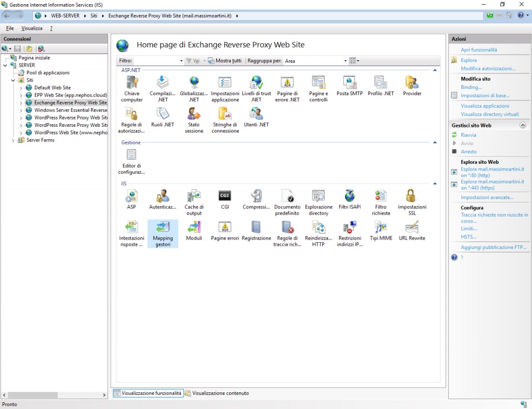This screenshot has width=532, height=409.
Task: Open Filtro richieste feature
Action: pos(381,202)
